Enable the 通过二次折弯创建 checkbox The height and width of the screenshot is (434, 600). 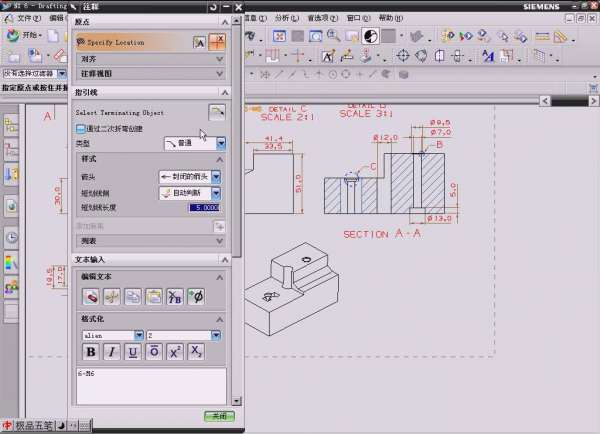pos(81,128)
